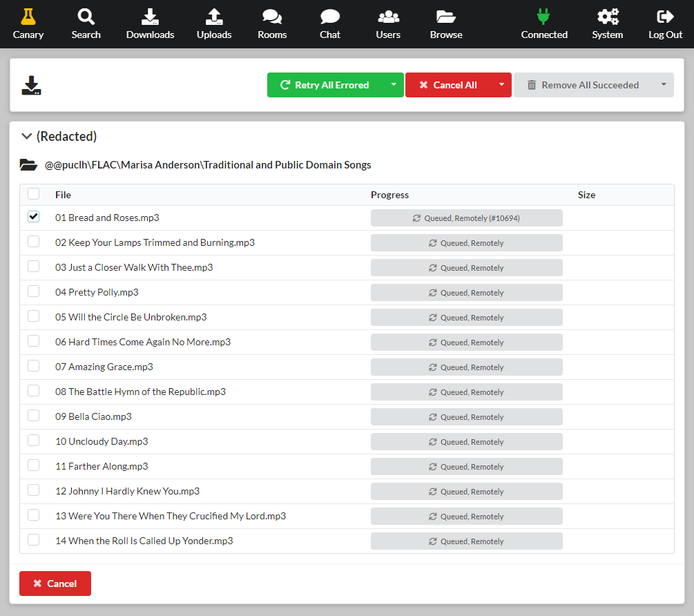The image size is (694, 616).
Task: Open the Browse page
Action: coord(445,23)
